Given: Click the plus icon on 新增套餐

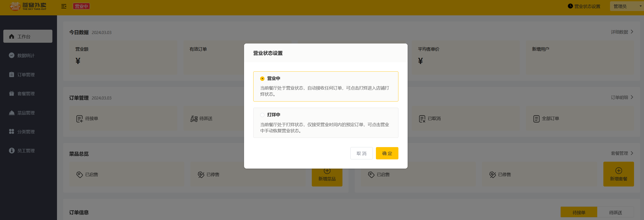Looking at the screenshot, I should (618, 171).
